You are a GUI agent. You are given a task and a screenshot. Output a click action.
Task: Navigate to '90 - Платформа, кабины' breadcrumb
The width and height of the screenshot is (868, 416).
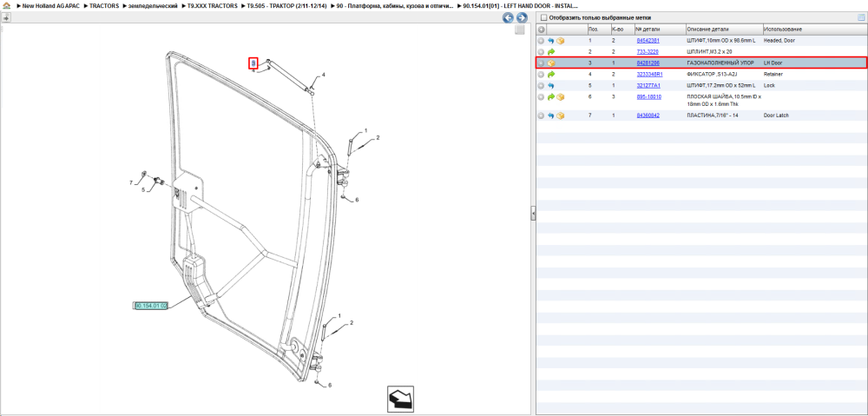tap(395, 5)
